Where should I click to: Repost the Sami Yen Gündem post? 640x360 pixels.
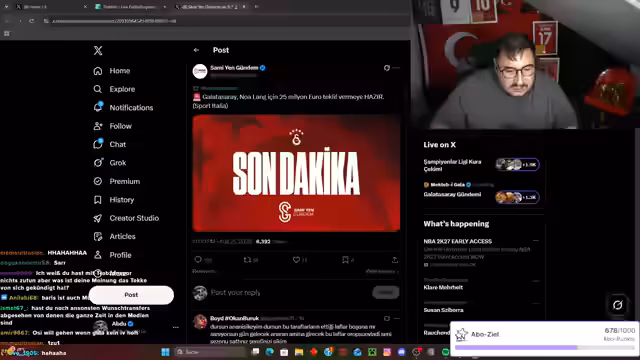click(x=247, y=260)
